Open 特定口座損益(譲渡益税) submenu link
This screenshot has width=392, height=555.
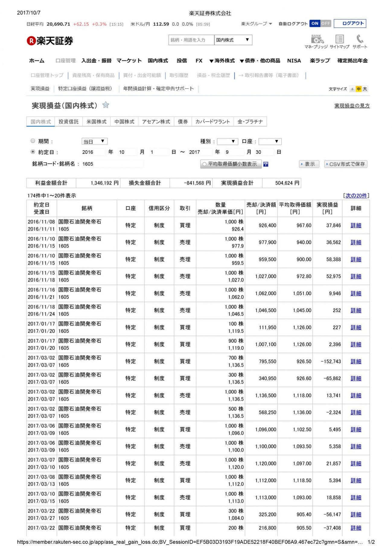point(85,88)
